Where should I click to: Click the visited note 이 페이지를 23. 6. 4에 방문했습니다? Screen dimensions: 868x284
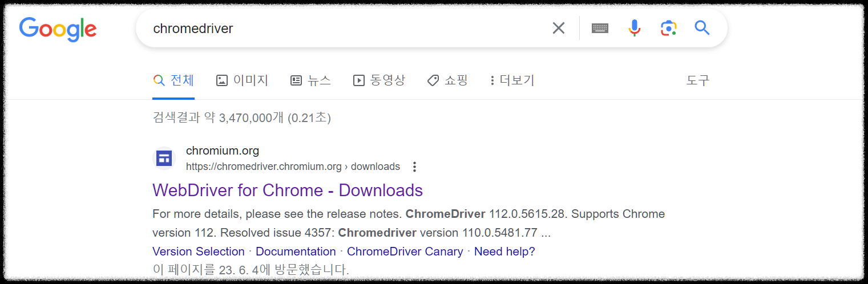251,269
